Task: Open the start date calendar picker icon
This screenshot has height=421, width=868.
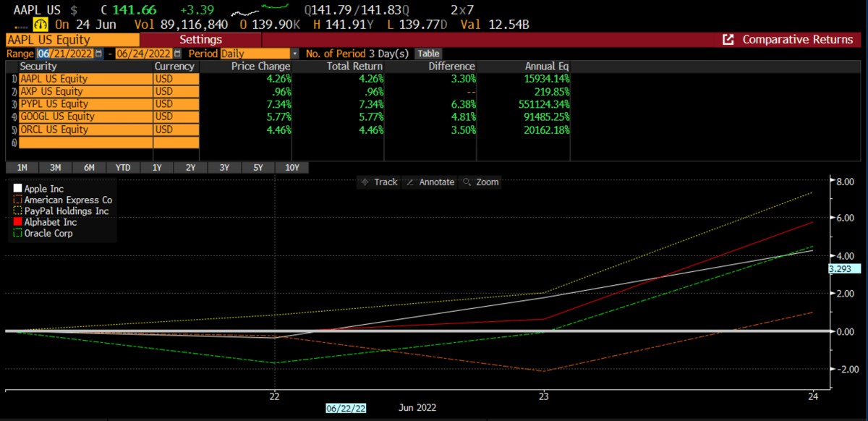Action: (x=99, y=54)
